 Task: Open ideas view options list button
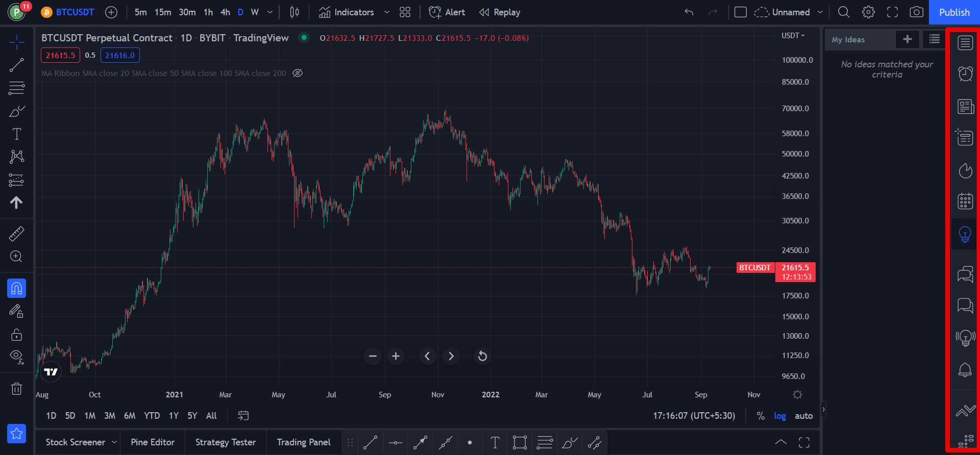934,39
